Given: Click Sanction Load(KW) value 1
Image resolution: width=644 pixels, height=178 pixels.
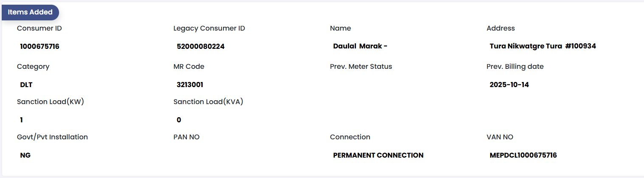Looking at the screenshot, I should [22, 120].
